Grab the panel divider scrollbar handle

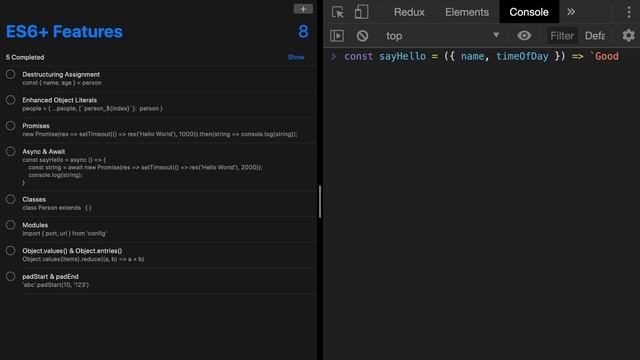pos(320,202)
